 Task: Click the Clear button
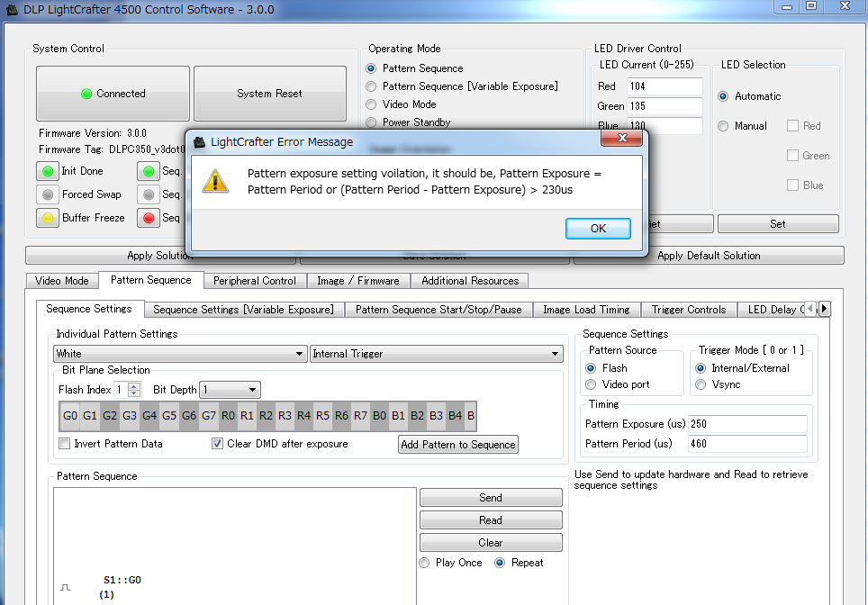point(491,543)
